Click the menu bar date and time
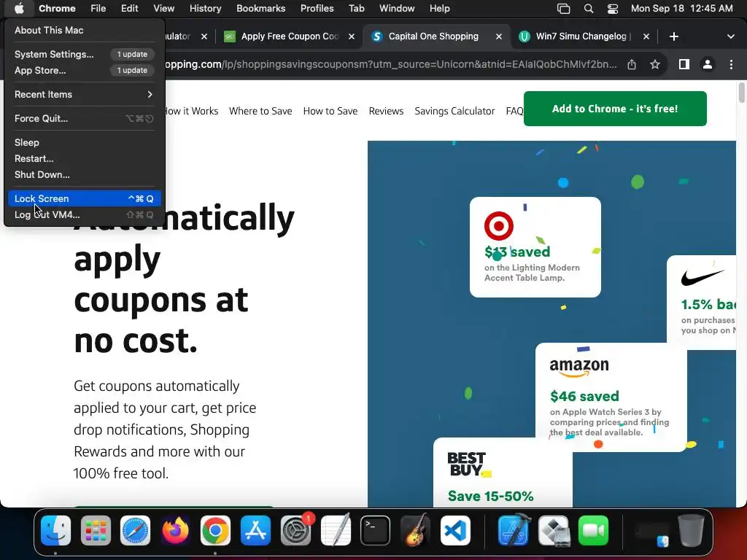 [682, 9]
